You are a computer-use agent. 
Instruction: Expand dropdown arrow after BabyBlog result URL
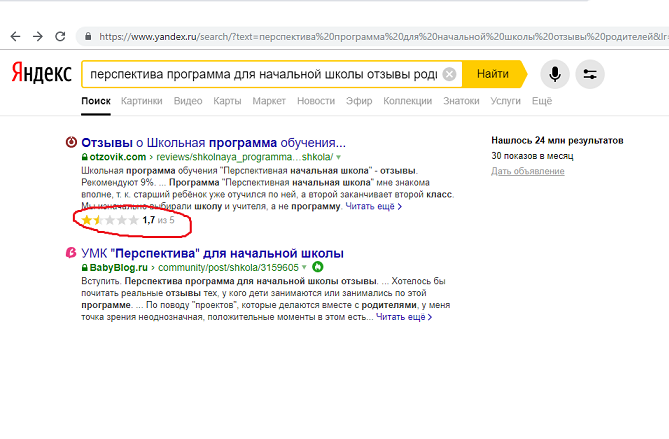[x=304, y=267]
